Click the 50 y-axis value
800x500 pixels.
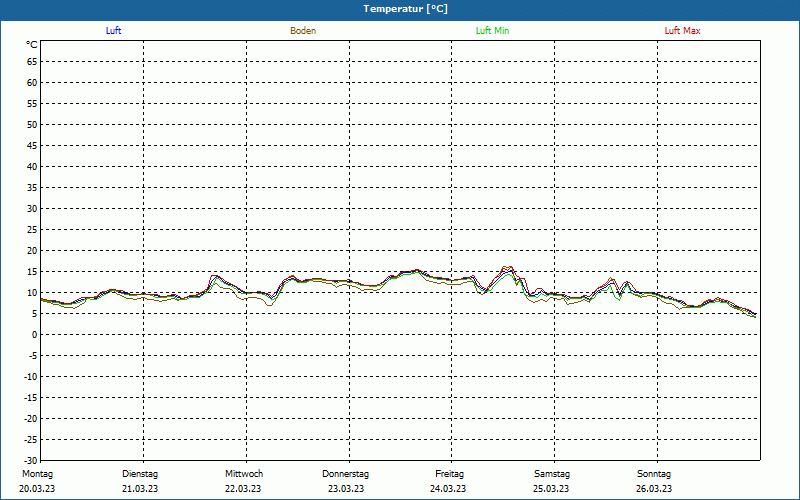[x=32, y=124]
